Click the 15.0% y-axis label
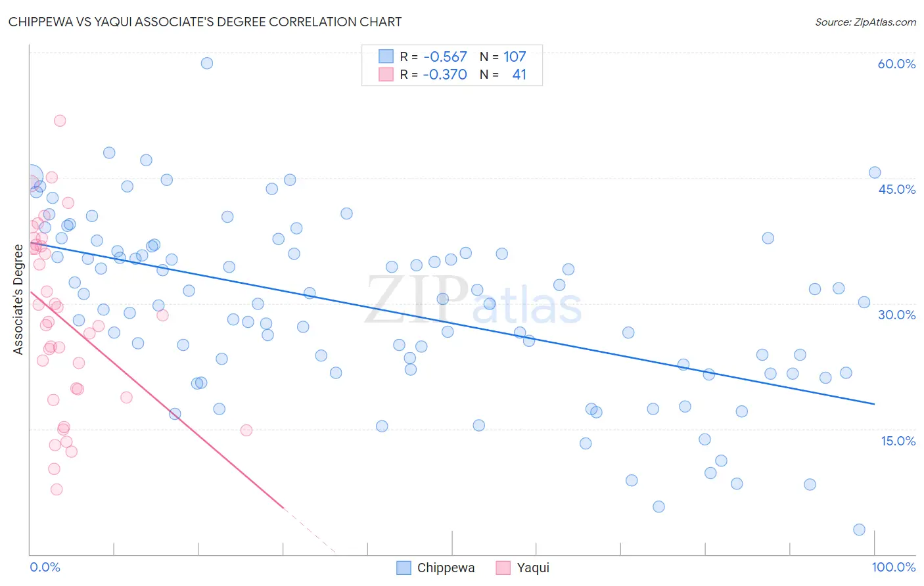This screenshot has width=924, height=586. tap(898, 441)
